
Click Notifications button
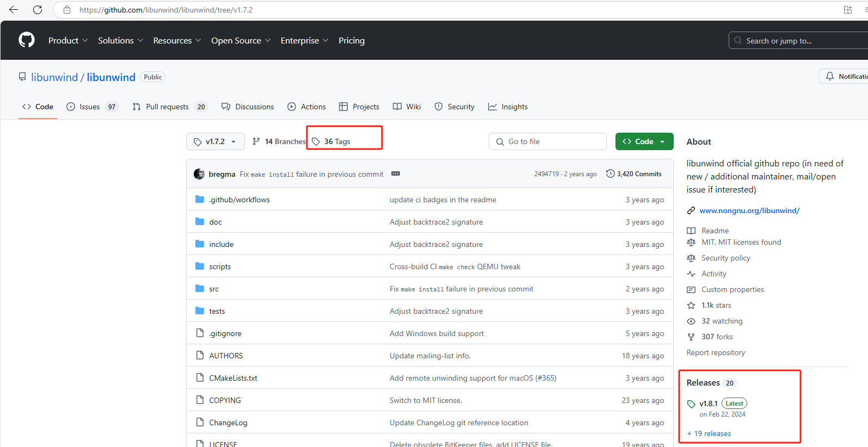pos(844,76)
